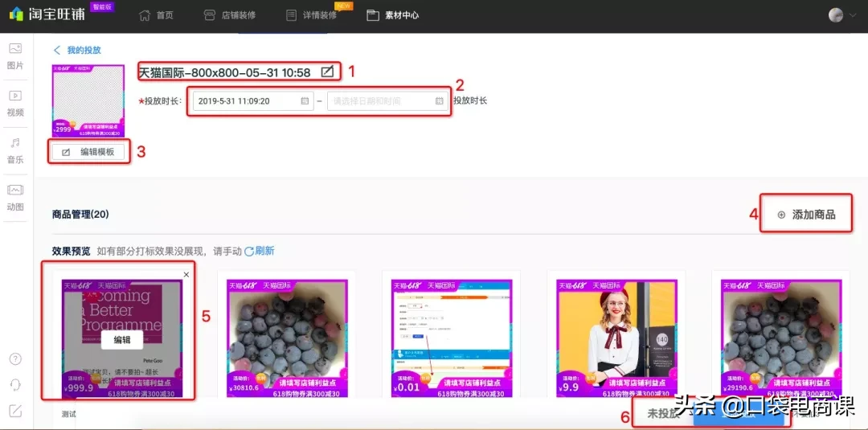Select 视频 in the left sidebar
The image size is (868, 430).
15,104
